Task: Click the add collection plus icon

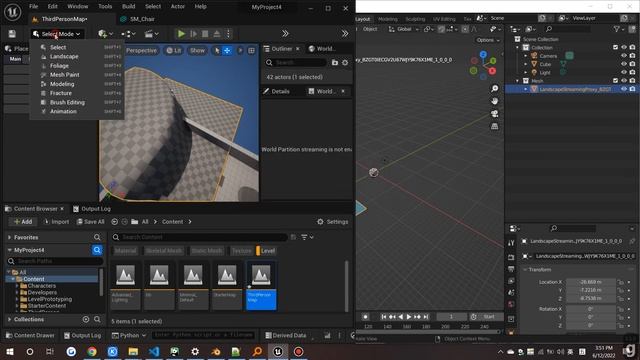Action: click(x=86, y=319)
